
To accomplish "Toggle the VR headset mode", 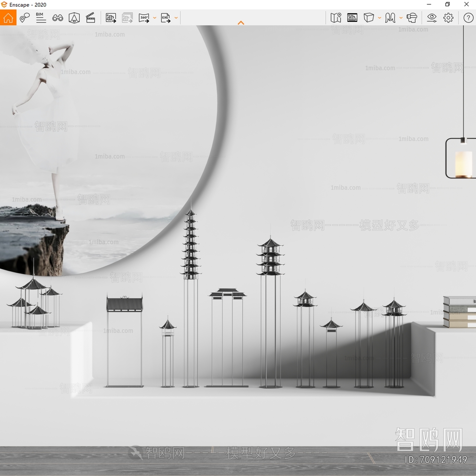I will [412, 18].
